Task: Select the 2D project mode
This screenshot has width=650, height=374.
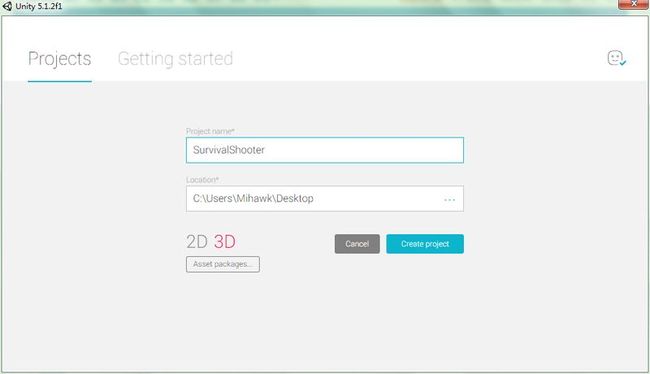Action: [197, 242]
